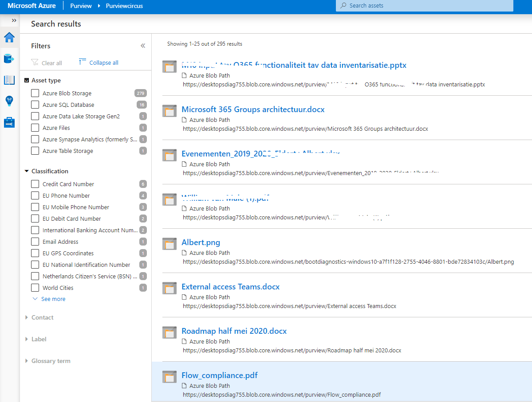Click Purviewcircus in the breadcrumb
This screenshot has width=532, height=402.
tap(124, 6)
